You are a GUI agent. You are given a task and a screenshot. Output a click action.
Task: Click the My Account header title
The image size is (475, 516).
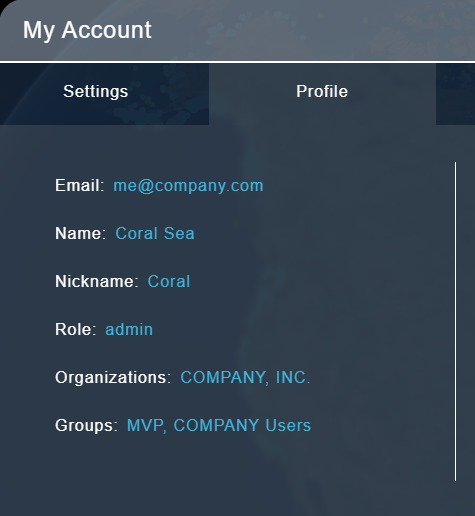[x=87, y=31]
